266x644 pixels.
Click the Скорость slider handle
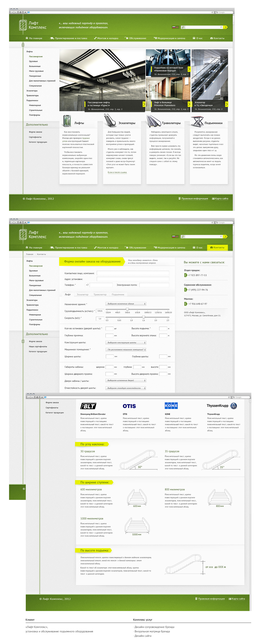pos(144,317)
